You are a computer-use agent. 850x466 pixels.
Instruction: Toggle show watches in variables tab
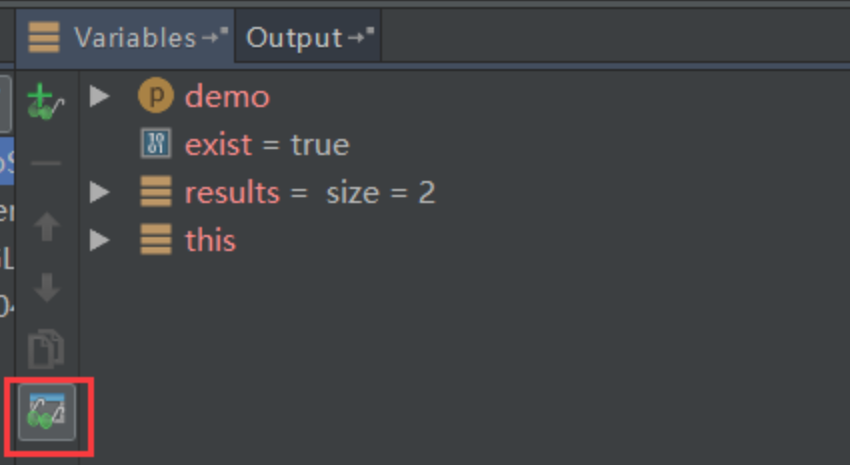(x=47, y=412)
